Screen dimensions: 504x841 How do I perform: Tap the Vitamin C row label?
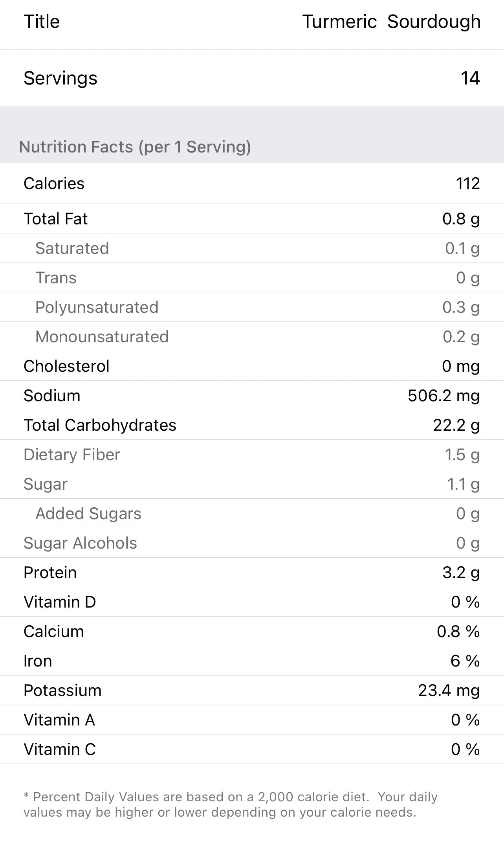coord(60,749)
